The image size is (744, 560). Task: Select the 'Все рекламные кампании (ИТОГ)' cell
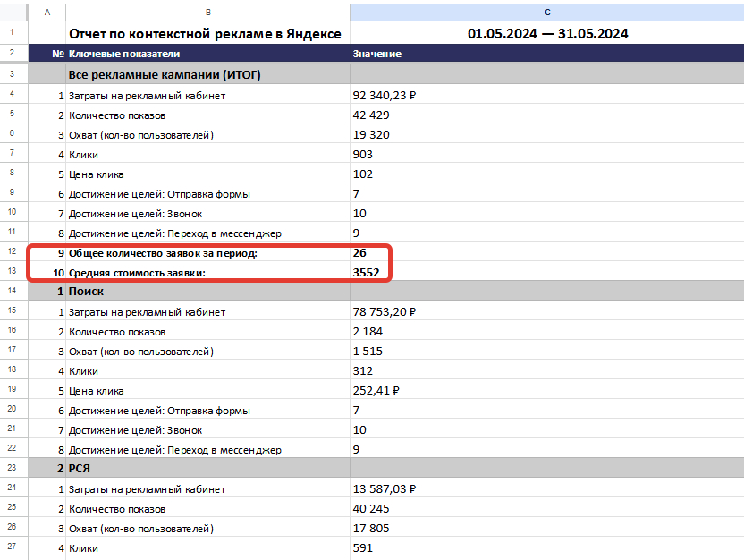pos(207,74)
